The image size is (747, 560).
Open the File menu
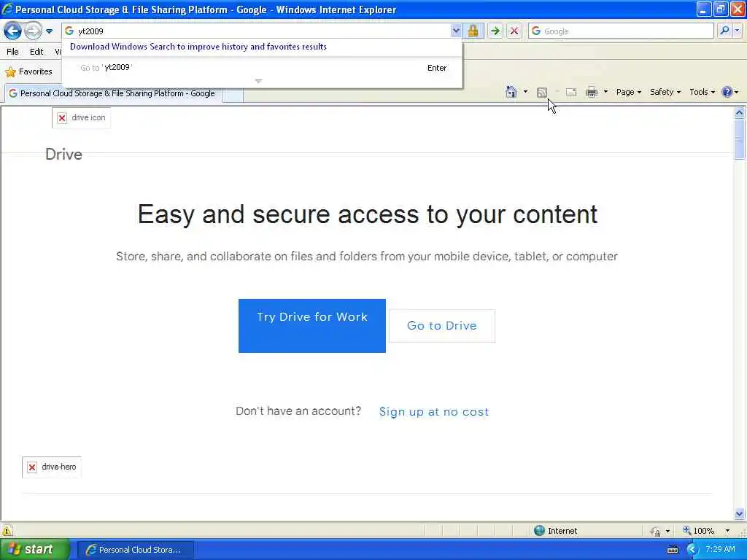click(12, 52)
